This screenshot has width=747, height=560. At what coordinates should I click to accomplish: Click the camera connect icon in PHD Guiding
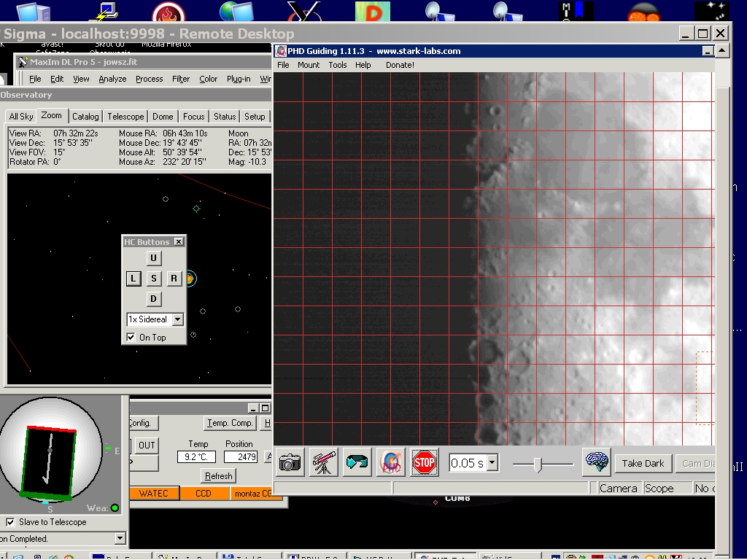290,463
